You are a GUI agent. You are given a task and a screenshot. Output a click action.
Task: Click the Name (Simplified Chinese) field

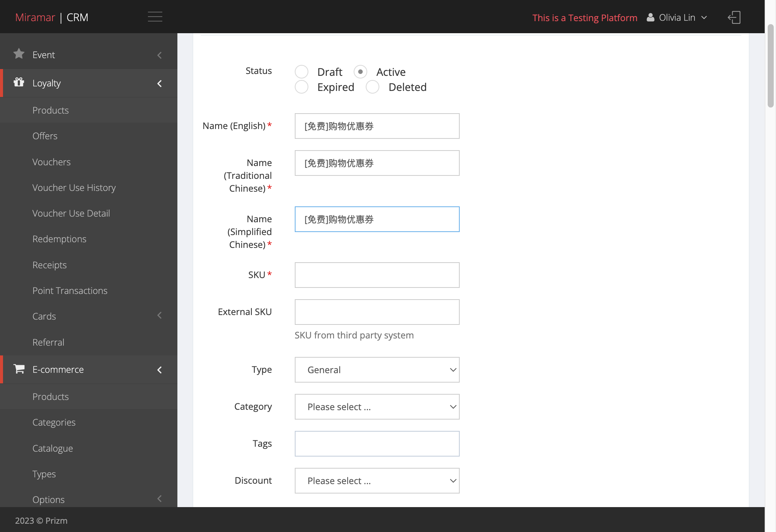pyautogui.click(x=377, y=219)
